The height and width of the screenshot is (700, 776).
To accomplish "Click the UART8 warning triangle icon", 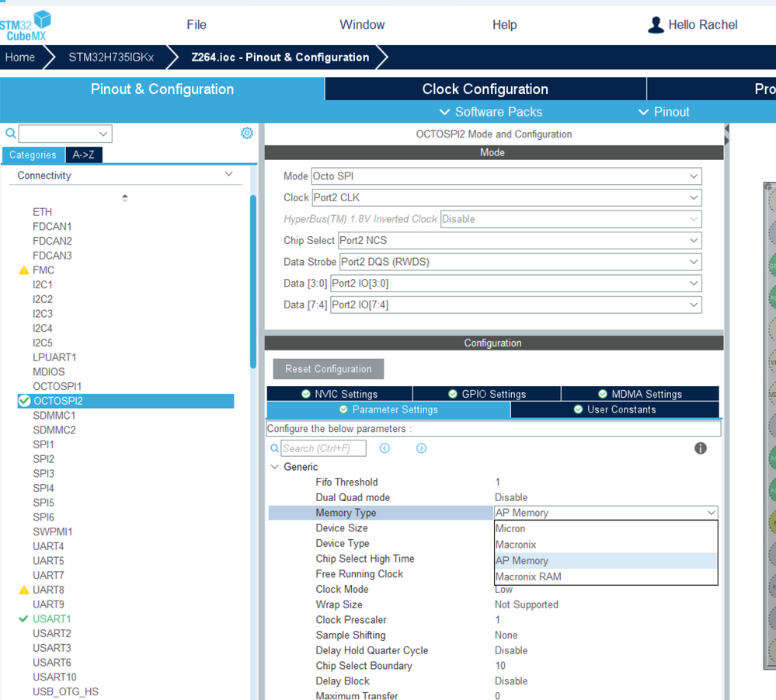I will (x=24, y=590).
